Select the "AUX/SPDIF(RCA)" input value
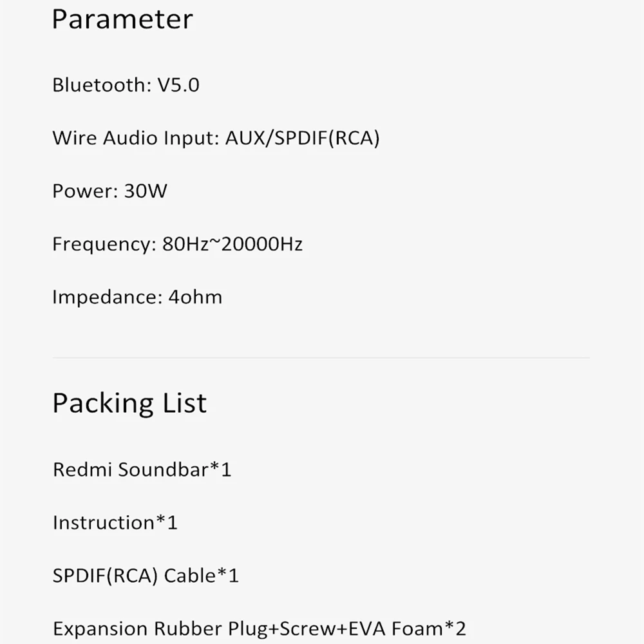This screenshot has width=644, height=644. (302, 138)
